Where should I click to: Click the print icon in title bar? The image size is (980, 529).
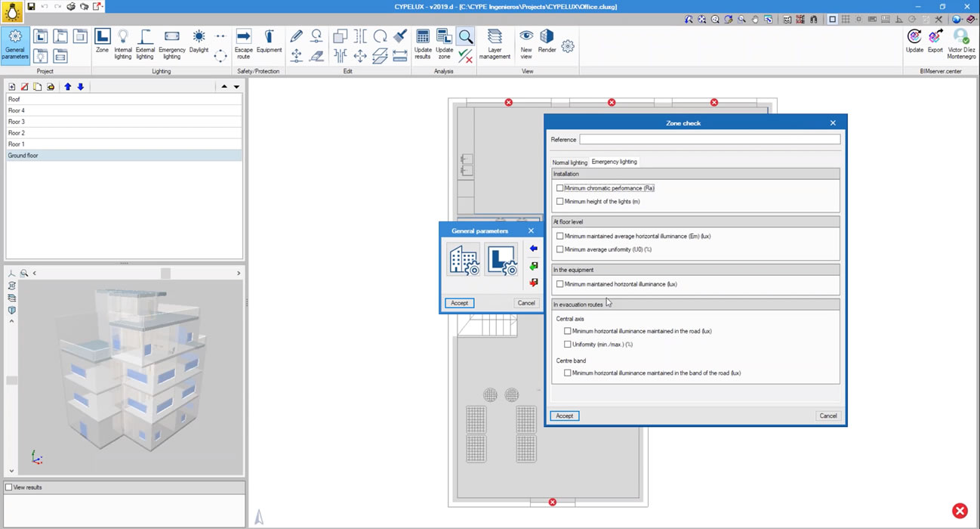71,7
